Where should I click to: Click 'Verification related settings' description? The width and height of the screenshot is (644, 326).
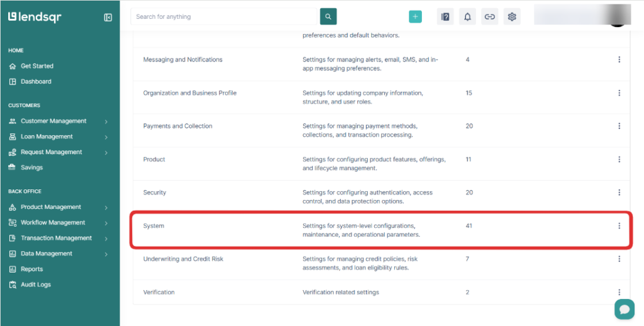[x=341, y=292]
